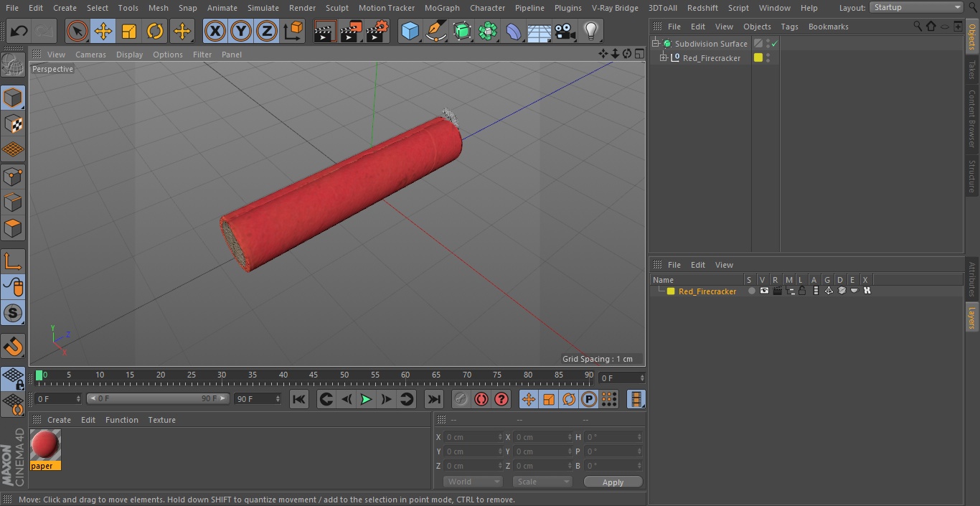This screenshot has height=506, width=980.
Task: Click Render to Picture Viewer icon
Action: coord(352,31)
